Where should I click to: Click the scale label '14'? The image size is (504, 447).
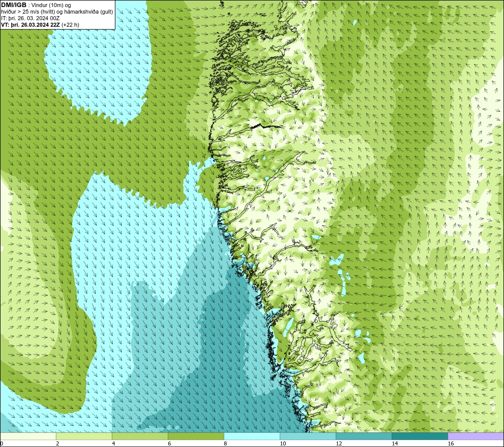tap(395, 444)
